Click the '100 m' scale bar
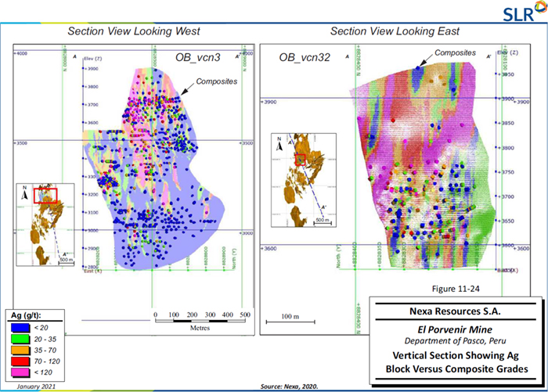This screenshot has height=392, width=548. point(290,319)
